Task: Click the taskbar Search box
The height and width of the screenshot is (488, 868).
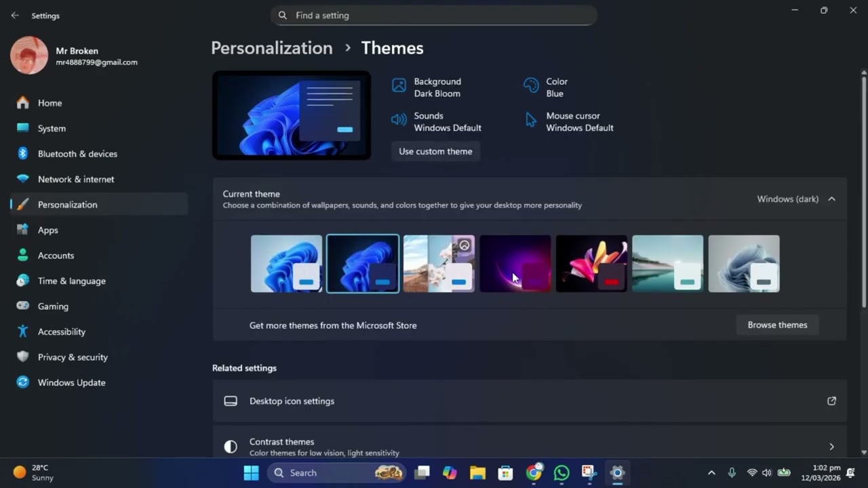Action: click(x=337, y=472)
